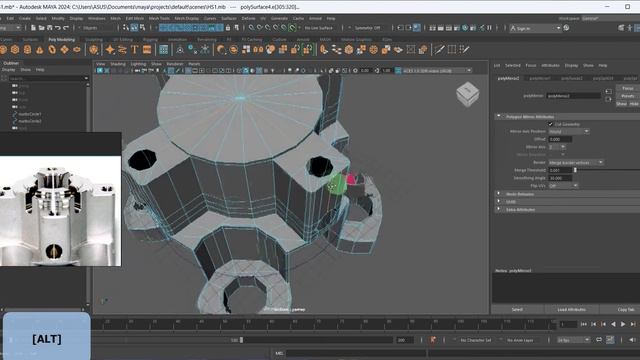
Task: Expand the Extra Attributes section
Action: (498, 209)
